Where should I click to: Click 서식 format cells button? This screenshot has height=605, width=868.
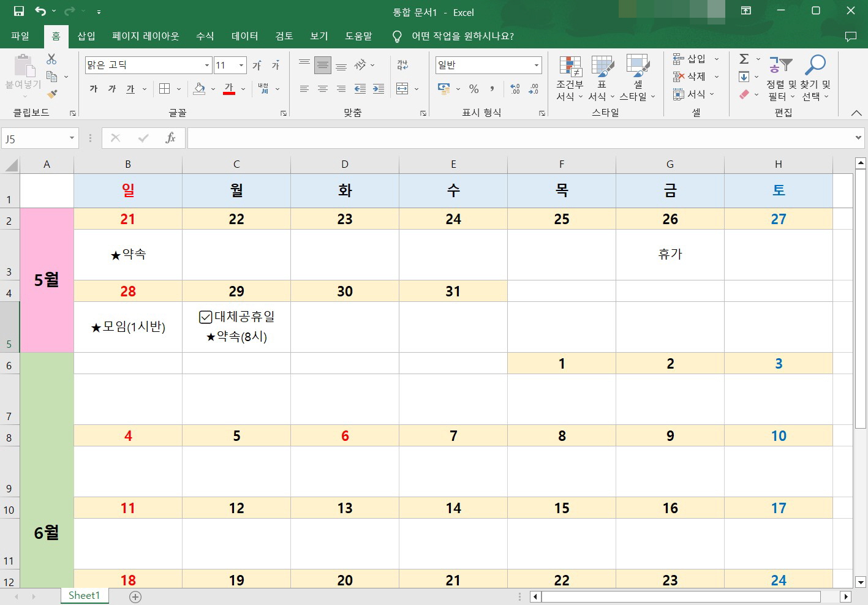click(690, 94)
